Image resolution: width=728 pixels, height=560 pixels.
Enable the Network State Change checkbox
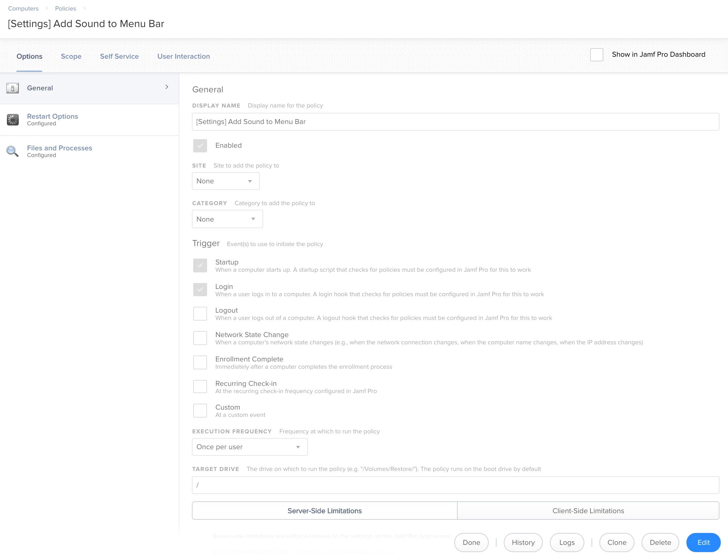click(x=200, y=338)
